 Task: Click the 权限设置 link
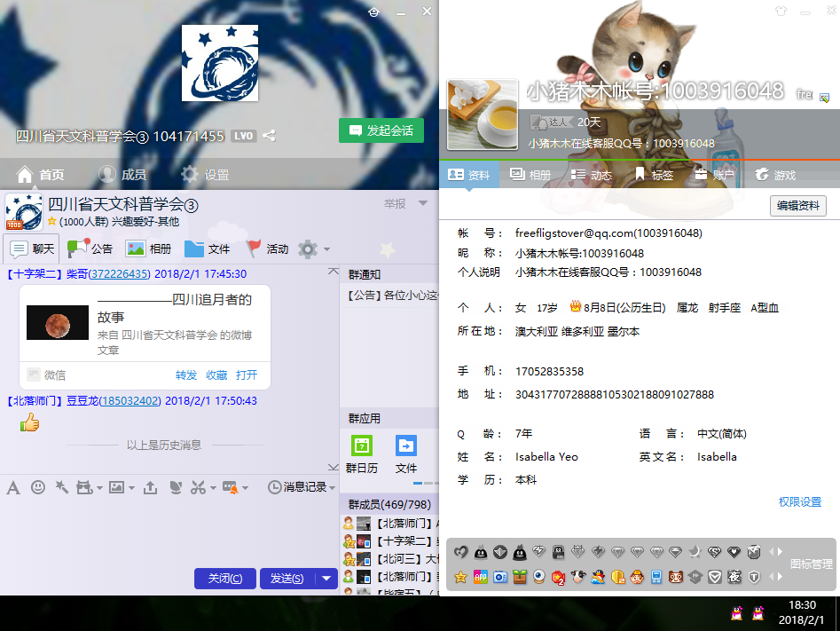coord(800,501)
